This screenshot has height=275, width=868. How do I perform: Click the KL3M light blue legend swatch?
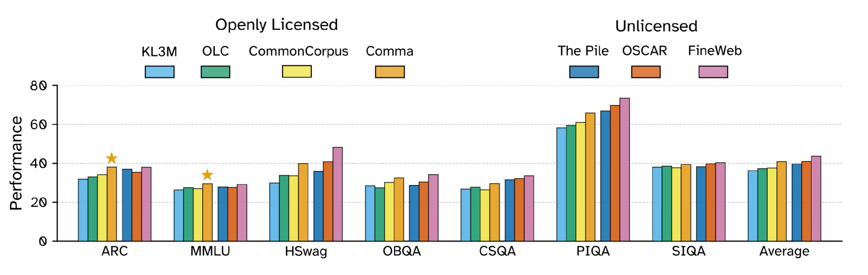pyautogui.click(x=159, y=72)
